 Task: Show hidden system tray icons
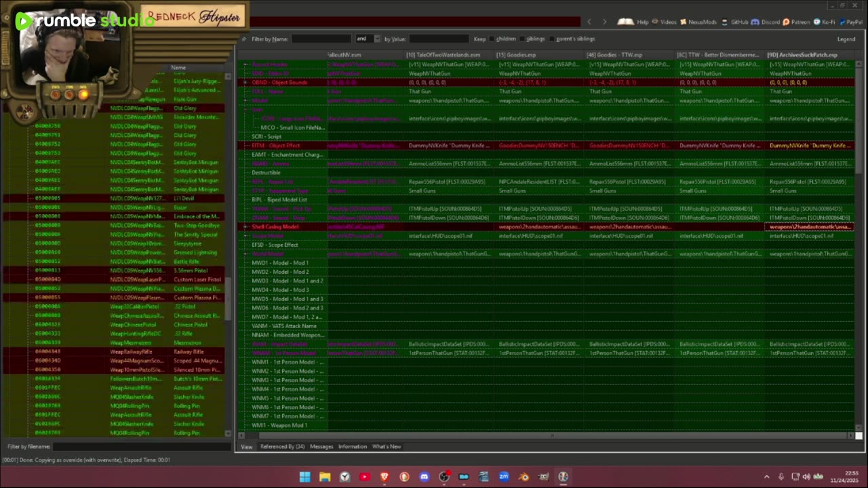(767, 476)
